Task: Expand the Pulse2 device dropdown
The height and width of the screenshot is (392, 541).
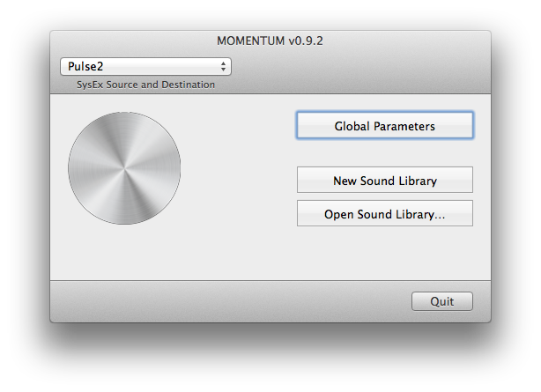Action: tap(145, 66)
